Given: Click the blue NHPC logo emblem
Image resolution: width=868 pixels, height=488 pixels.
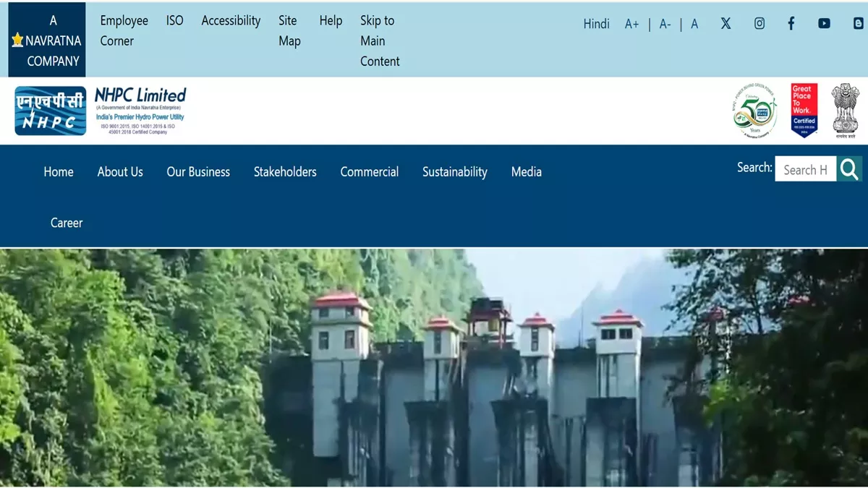Looking at the screenshot, I should click(51, 111).
